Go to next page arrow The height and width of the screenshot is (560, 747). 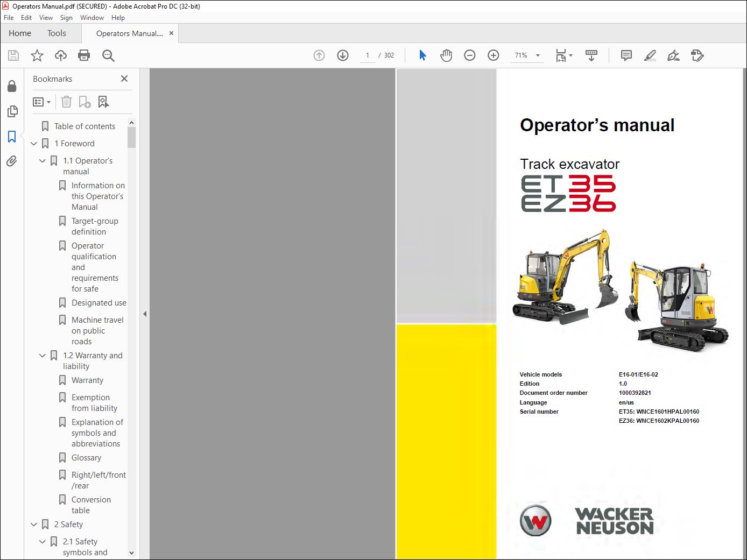coord(343,55)
